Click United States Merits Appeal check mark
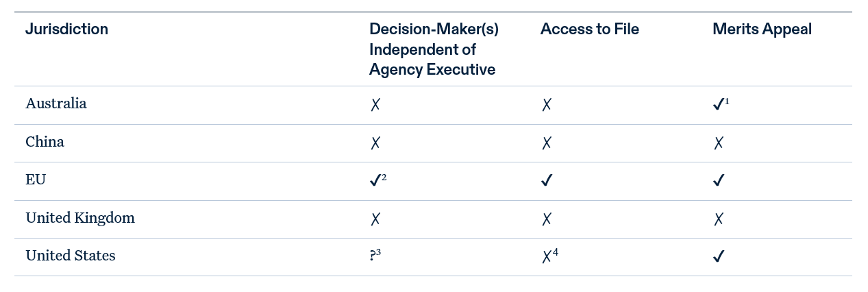This screenshot has height=292, width=868. point(719,256)
